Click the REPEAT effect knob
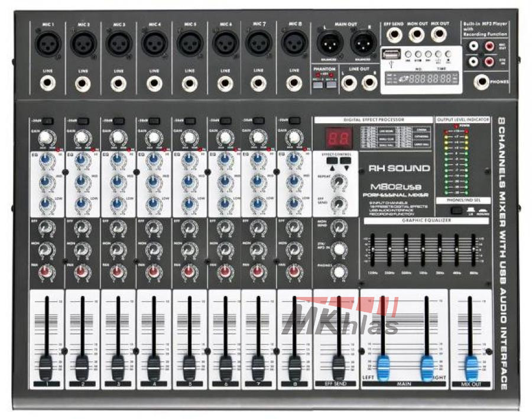 (x=339, y=182)
